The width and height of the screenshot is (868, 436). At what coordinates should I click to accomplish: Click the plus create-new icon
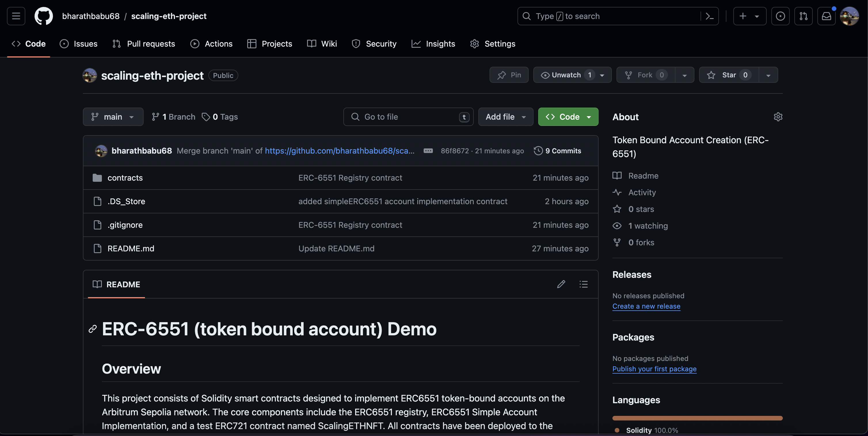coord(743,16)
